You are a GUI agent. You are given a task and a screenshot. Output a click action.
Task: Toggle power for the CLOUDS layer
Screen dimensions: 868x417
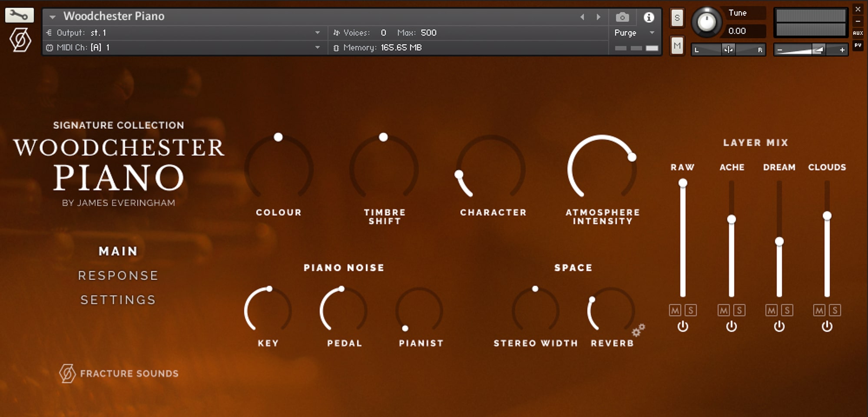(827, 326)
